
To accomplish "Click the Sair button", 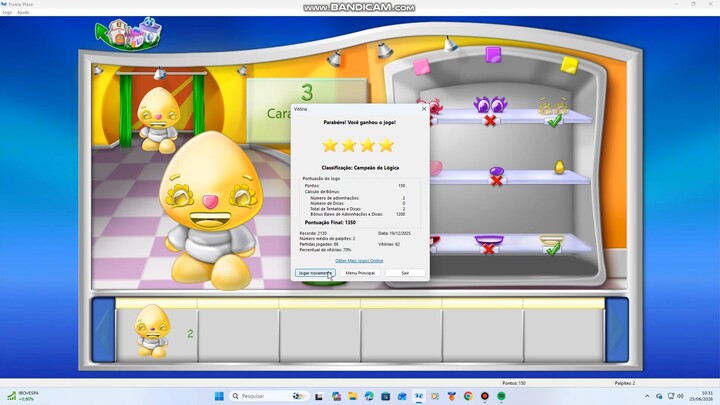I will tap(405, 273).
